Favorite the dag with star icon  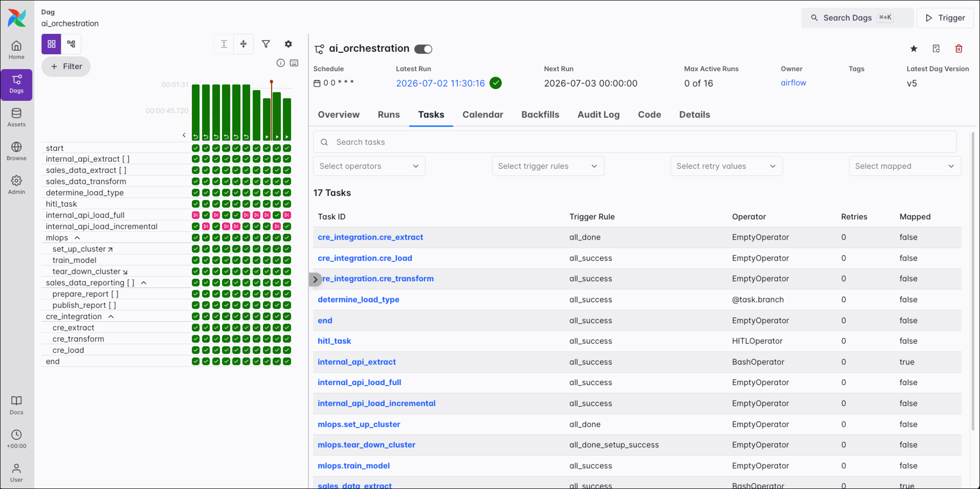tap(914, 48)
